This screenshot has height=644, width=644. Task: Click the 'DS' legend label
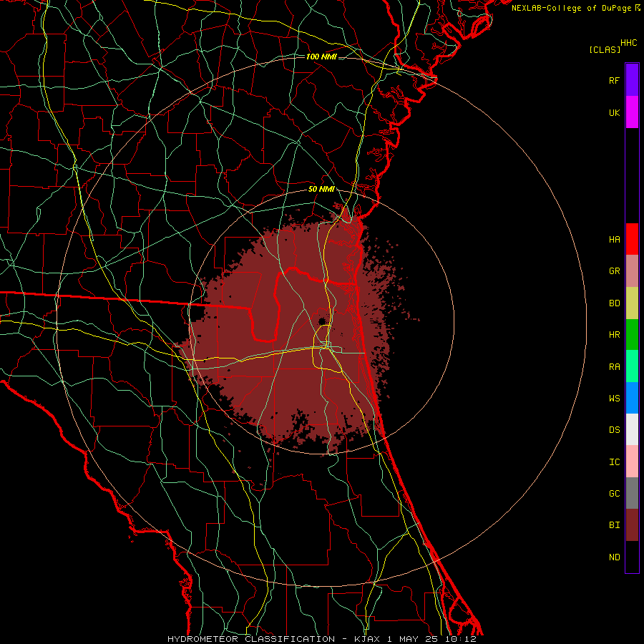614,430
